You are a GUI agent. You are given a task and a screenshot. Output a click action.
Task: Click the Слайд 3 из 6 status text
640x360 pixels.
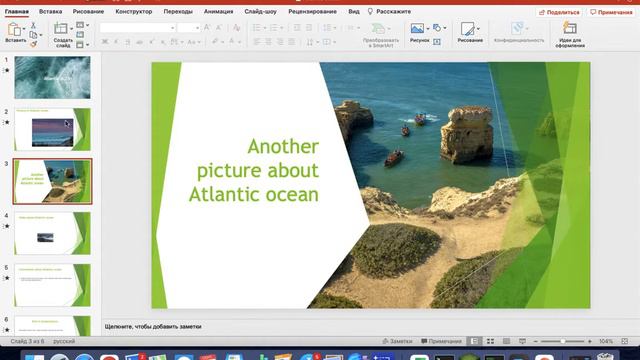point(27,341)
